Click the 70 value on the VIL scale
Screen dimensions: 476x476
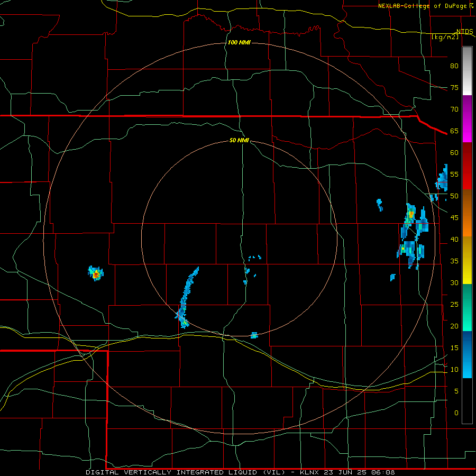454,109
